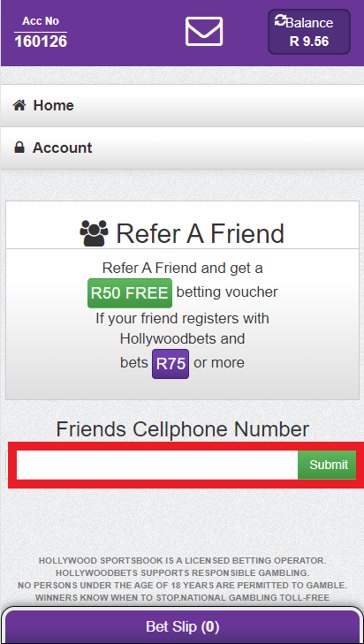
Task: Submit the friend's cellphone number
Action: (327, 465)
